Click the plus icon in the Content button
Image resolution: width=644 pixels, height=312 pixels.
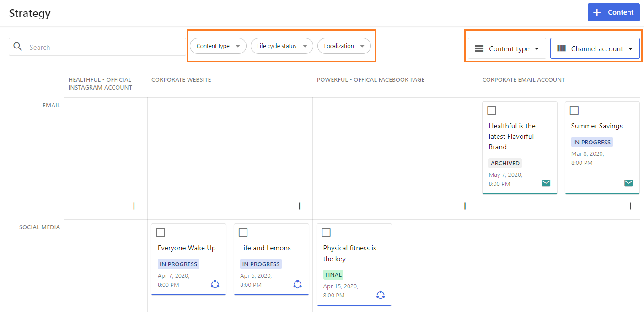click(597, 12)
